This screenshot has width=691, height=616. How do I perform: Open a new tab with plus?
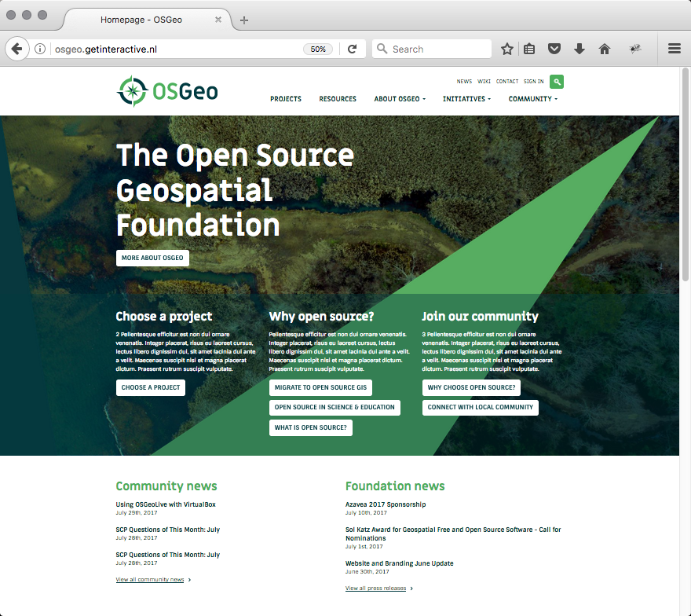click(244, 20)
